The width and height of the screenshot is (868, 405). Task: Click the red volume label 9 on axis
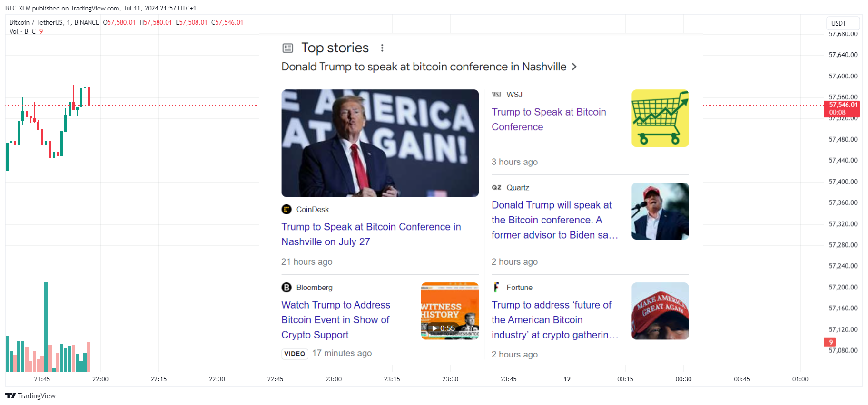coord(830,342)
